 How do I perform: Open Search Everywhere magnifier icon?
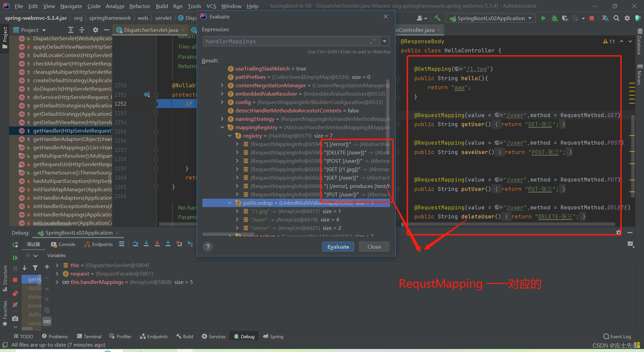tap(616, 18)
